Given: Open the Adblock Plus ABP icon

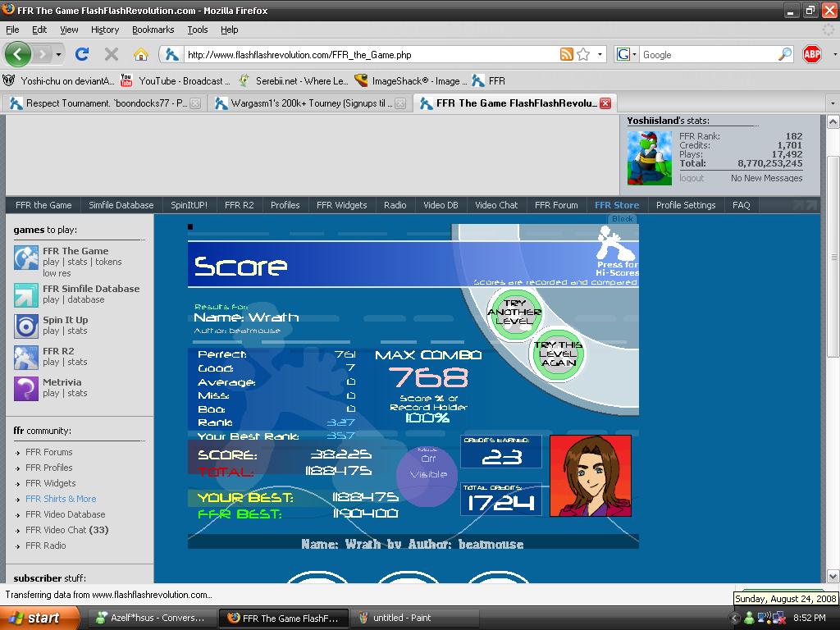Looking at the screenshot, I should click(x=812, y=54).
